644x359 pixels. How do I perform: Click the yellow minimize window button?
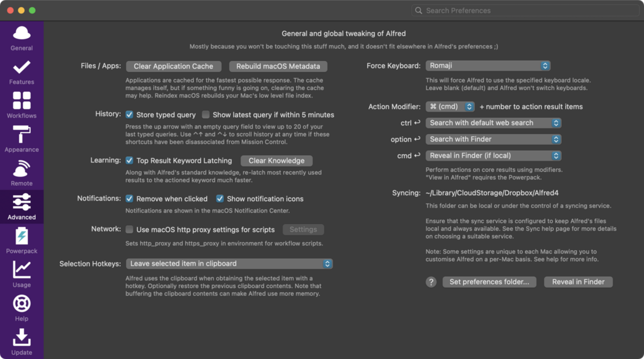tap(21, 10)
